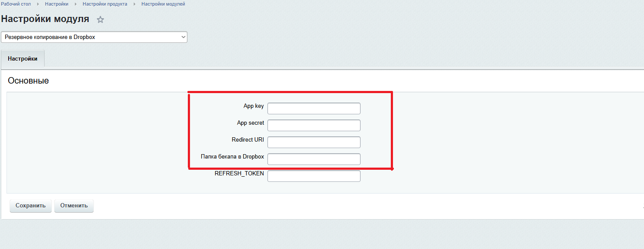Click arrow between Настройки and Настройки продукта
The height and width of the screenshot is (249, 644).
(x=76, y=4)
